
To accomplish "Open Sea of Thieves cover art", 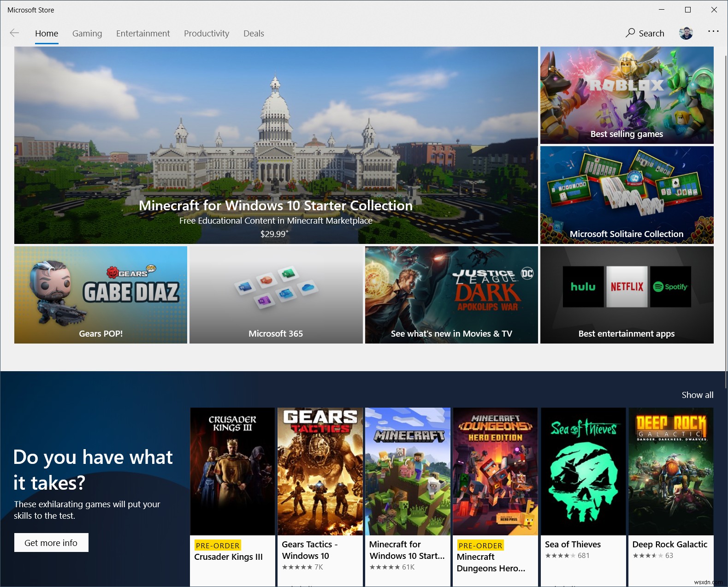I will [x=583, y=471].
